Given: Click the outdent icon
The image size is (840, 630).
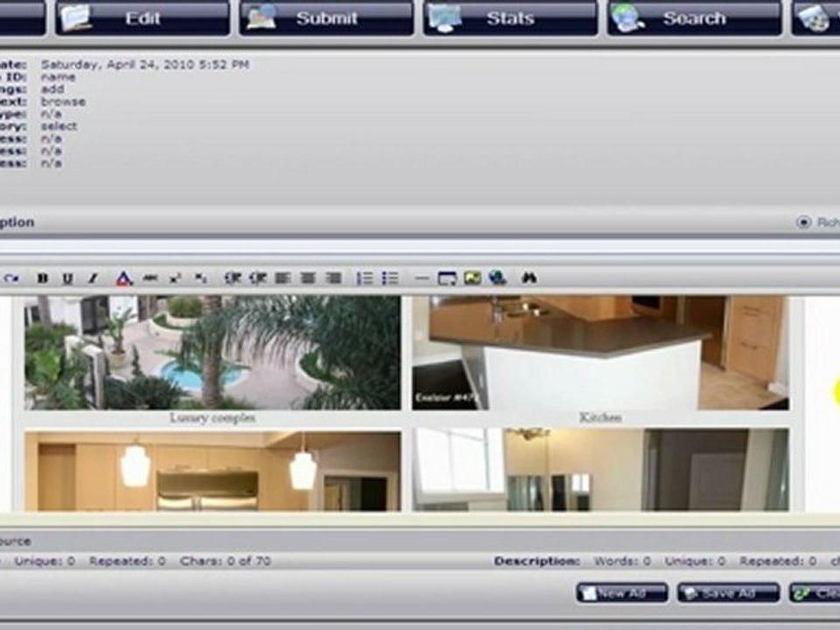Looking at the screenshot, I should 233,278.
